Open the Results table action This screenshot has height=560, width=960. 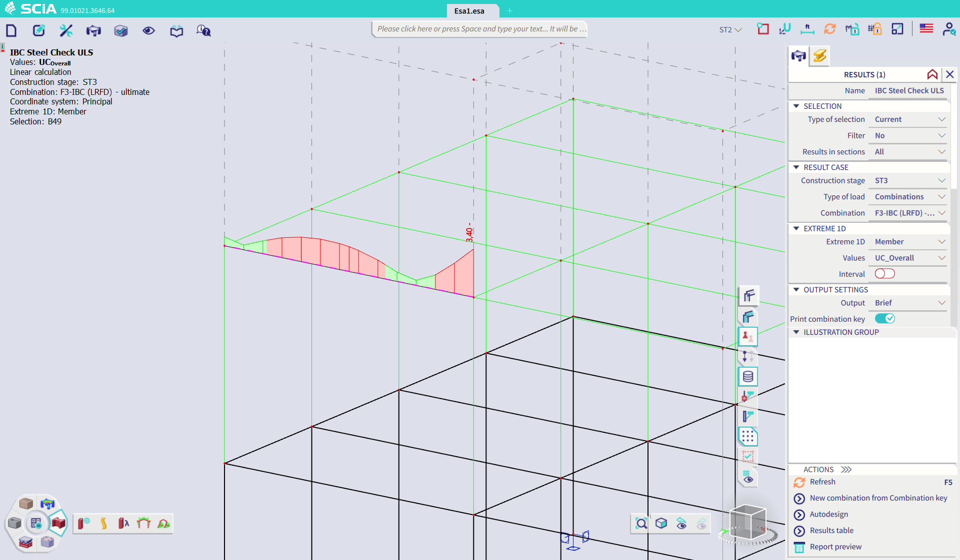point(831,531)
